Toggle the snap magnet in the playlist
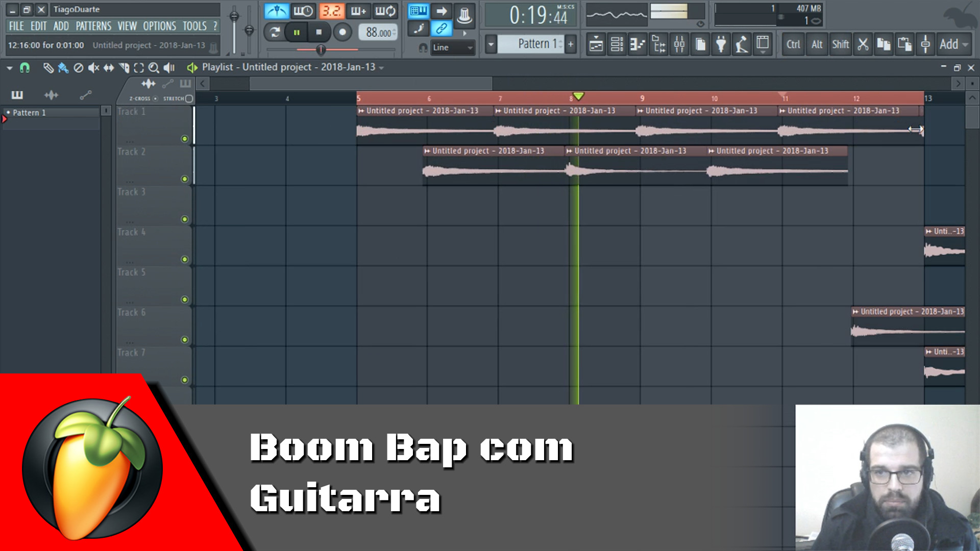 (26, 67)
